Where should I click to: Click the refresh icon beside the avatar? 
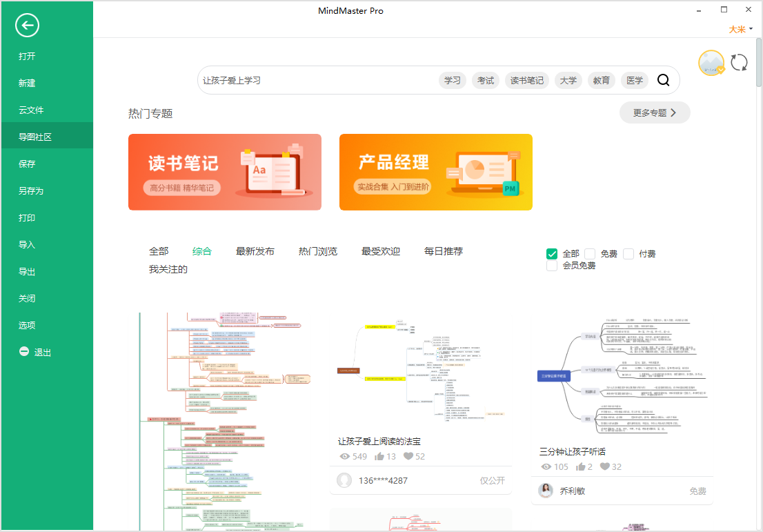click(739, 63)
